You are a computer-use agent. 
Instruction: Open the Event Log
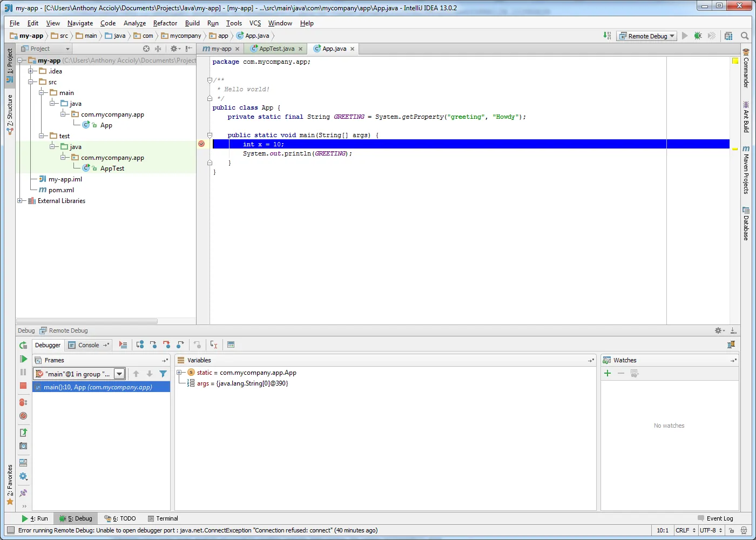click(715, 518)
